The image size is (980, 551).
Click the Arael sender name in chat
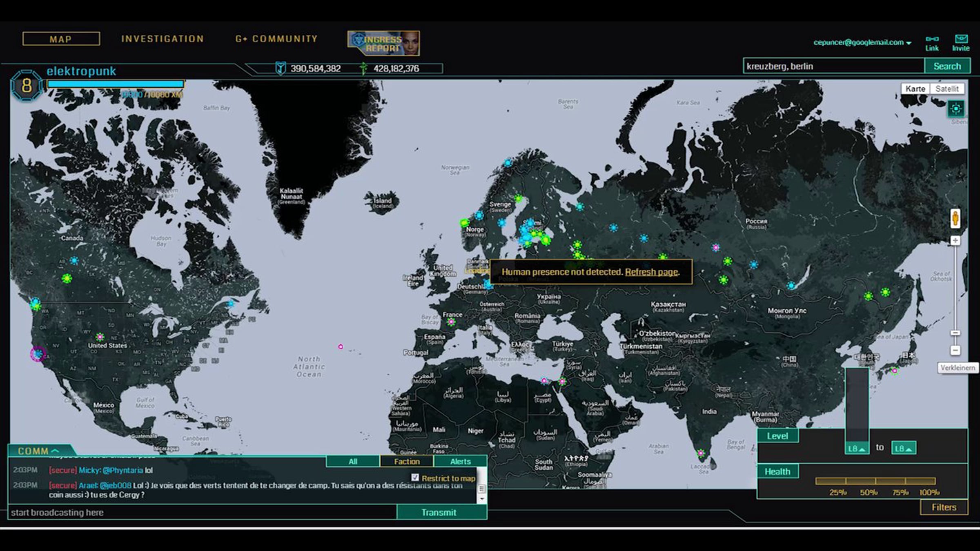click(88, 485)
